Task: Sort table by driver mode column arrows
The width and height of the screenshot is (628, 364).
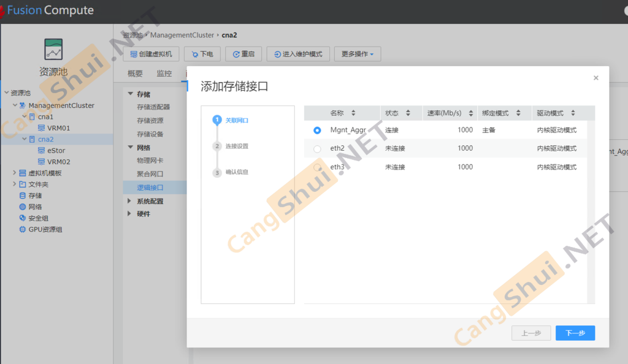Action: coord(573,113)
